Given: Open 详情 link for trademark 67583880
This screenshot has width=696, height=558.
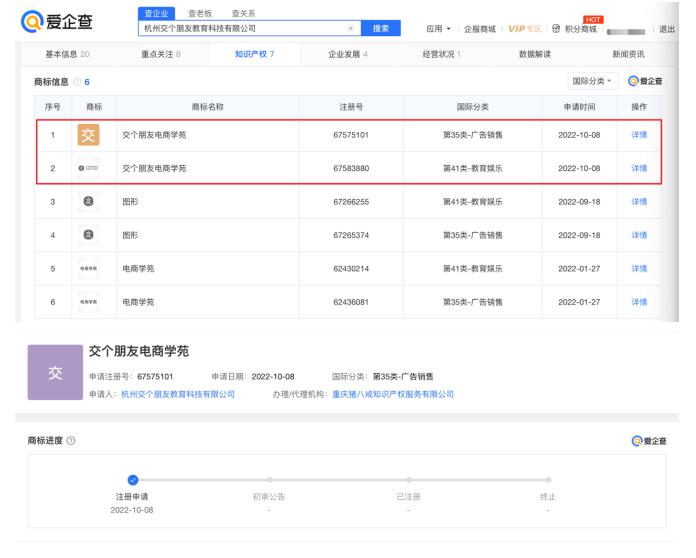Looking at the screenshot, I should coord(640,168).
